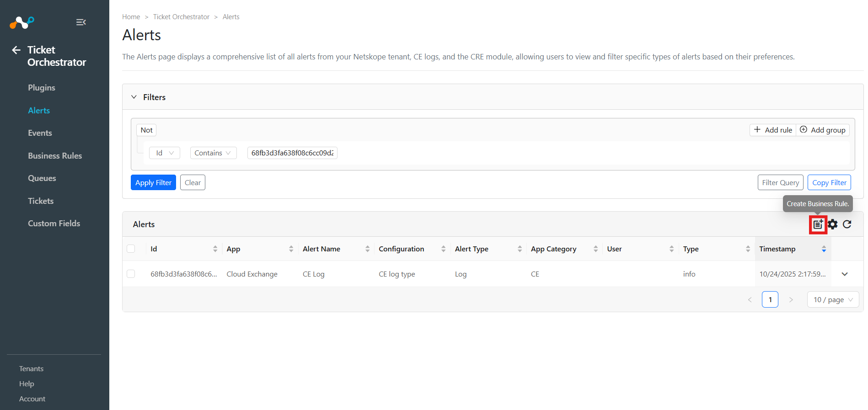Image resolution: width=868 pixels, height=410 pixels.
Task: Click the Cloud Exchange app cell
Action: [252, 274]
